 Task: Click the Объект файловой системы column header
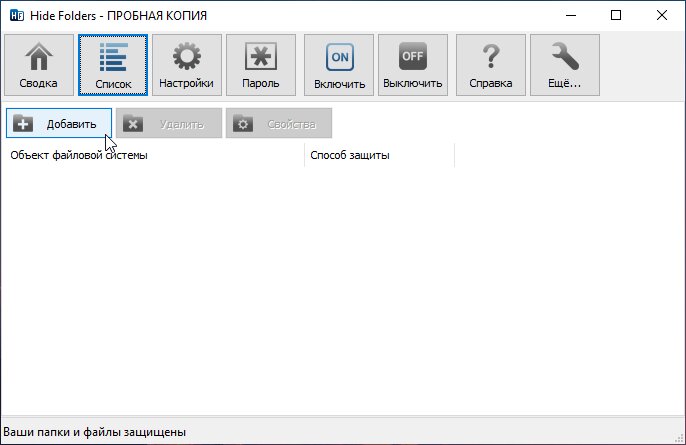pos(153,155)
